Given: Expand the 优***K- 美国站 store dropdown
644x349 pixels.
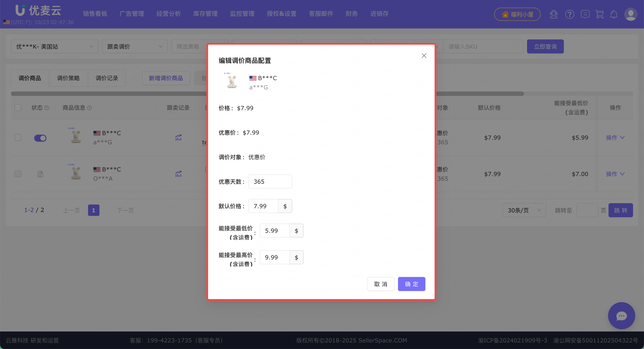Looking at the screenshot, I should [x=55, y=46].
